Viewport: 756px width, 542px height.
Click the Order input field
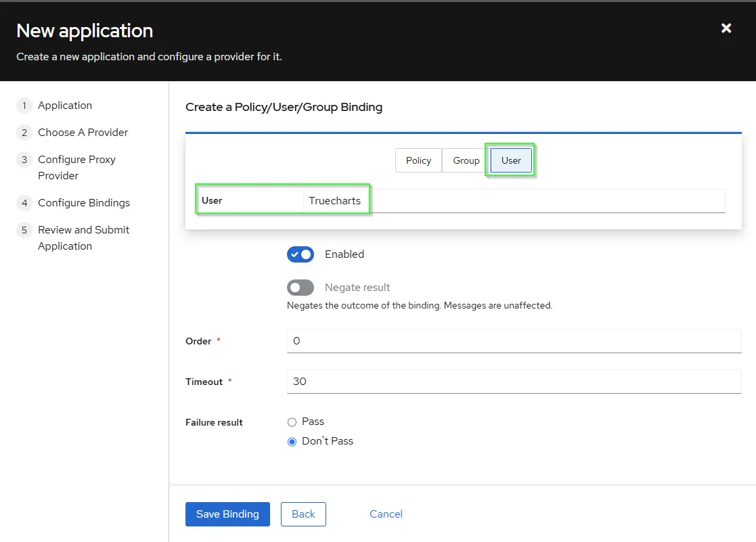tap(514, 341)
